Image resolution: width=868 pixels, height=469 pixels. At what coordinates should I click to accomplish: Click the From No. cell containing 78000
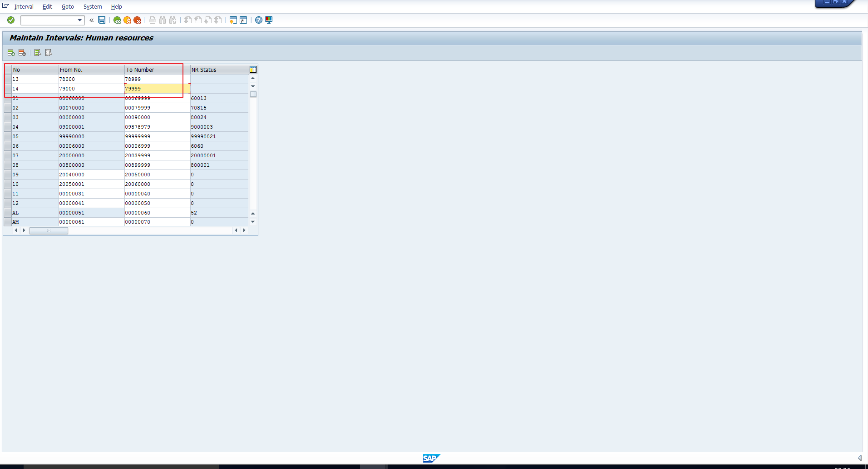pyautogui.click(x=91, y=79)
